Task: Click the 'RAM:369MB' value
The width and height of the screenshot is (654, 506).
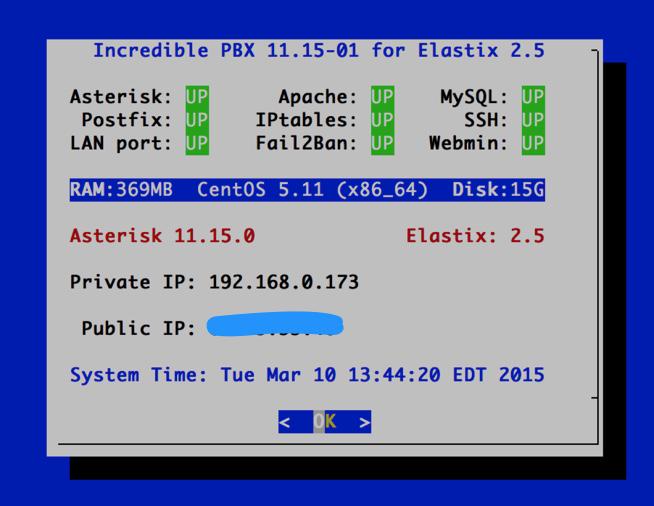Action: coord(121,190)
